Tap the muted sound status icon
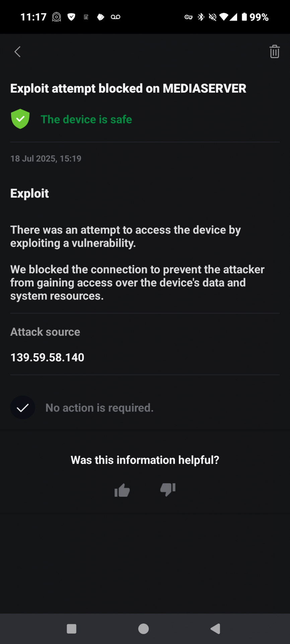290x644 pixels. click(212, 17)
